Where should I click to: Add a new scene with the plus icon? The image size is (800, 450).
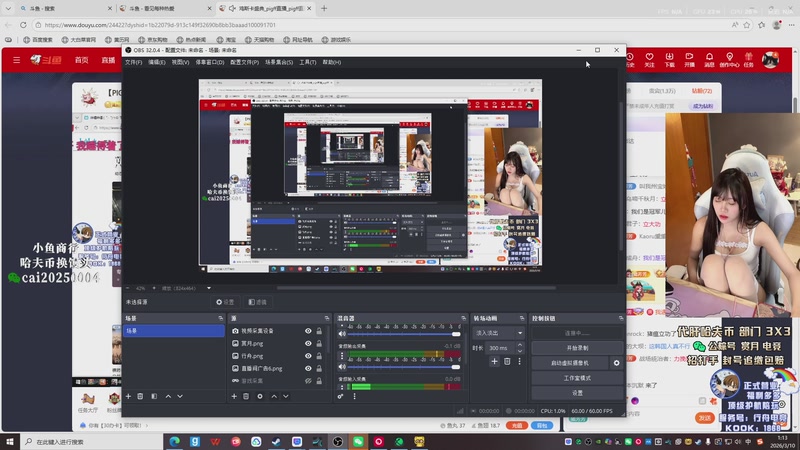point(129,396)
